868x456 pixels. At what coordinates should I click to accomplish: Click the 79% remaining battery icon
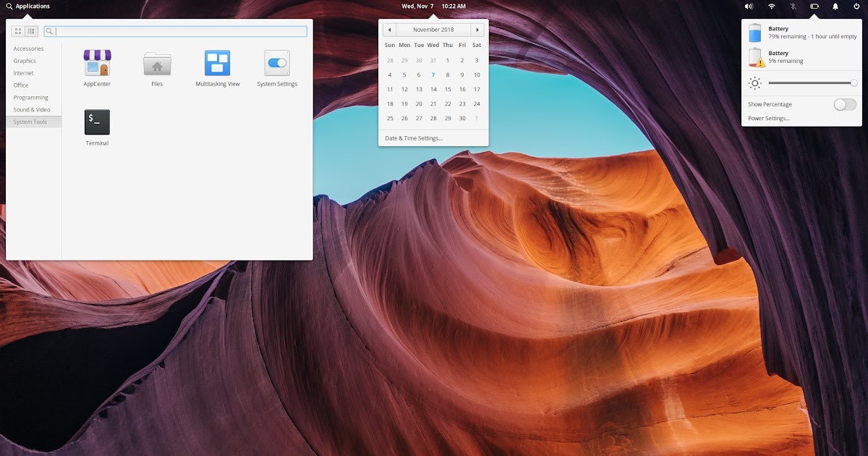click(x=755, y=33)
